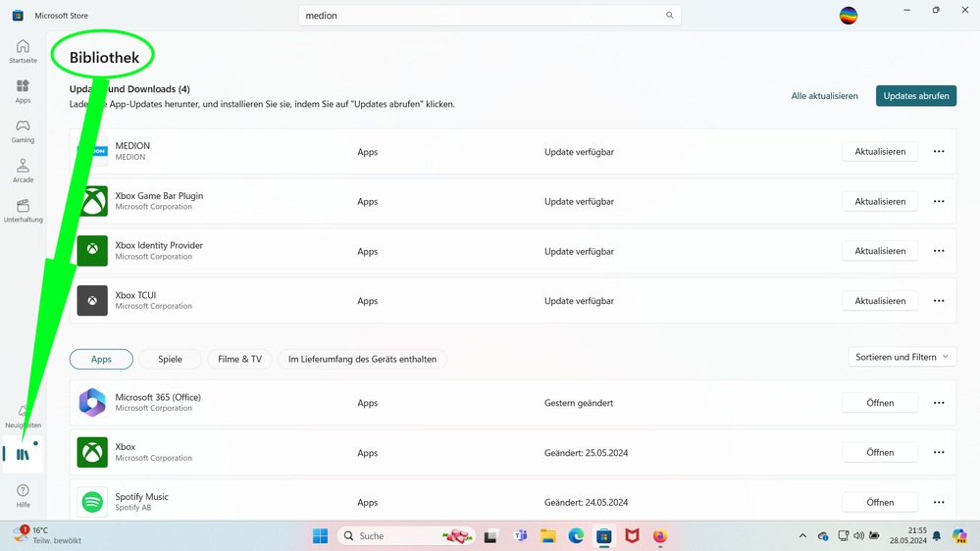980x551 pixels.
Task: Expand Sortieren und Filtern dropdown
Action: (902, 357)
